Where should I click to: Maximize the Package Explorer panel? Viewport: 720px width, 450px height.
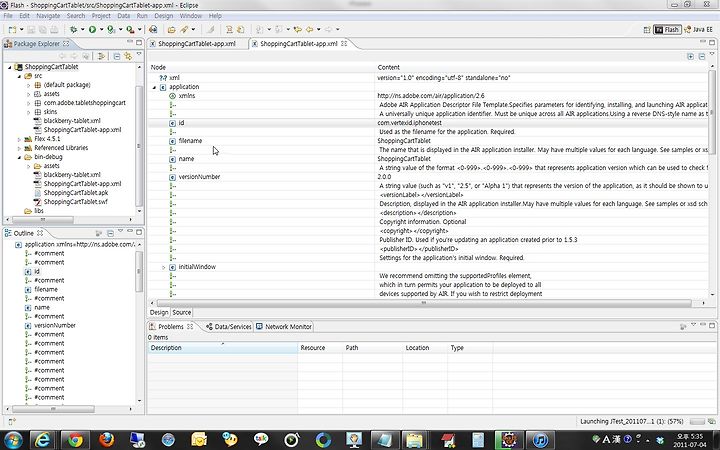[x=139, y=43]
